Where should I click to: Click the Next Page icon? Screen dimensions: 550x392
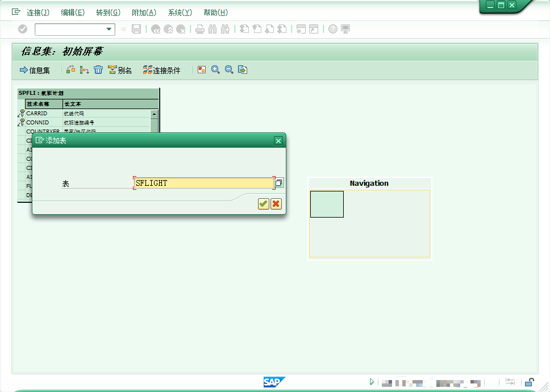[x=269, y=29]
